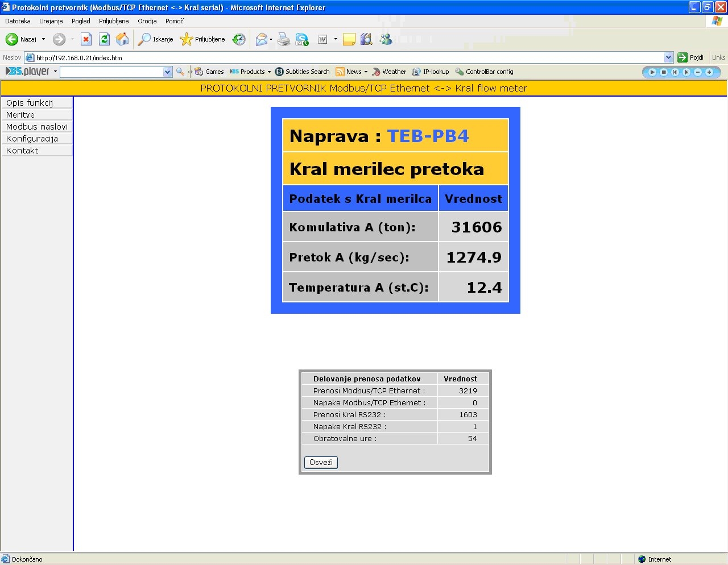Click the red X stop loading icon
Image resolution: width=728 pixels, height=565 pixels.
click(x=86, y=39)
